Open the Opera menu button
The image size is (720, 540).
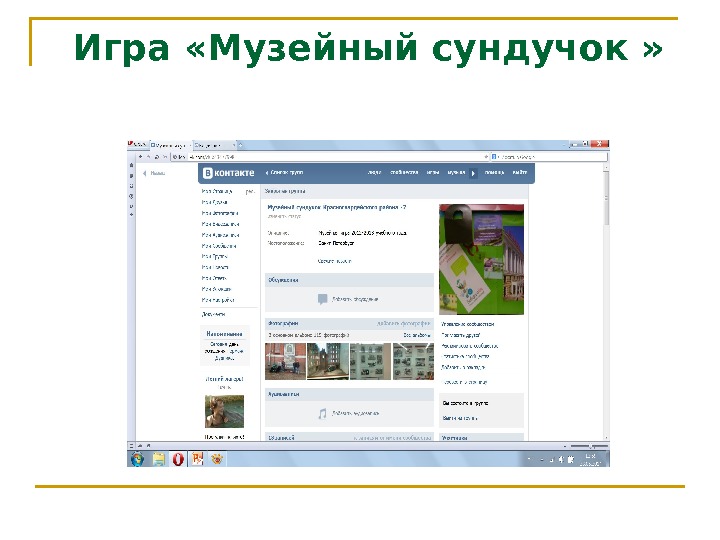click(137, 144)
